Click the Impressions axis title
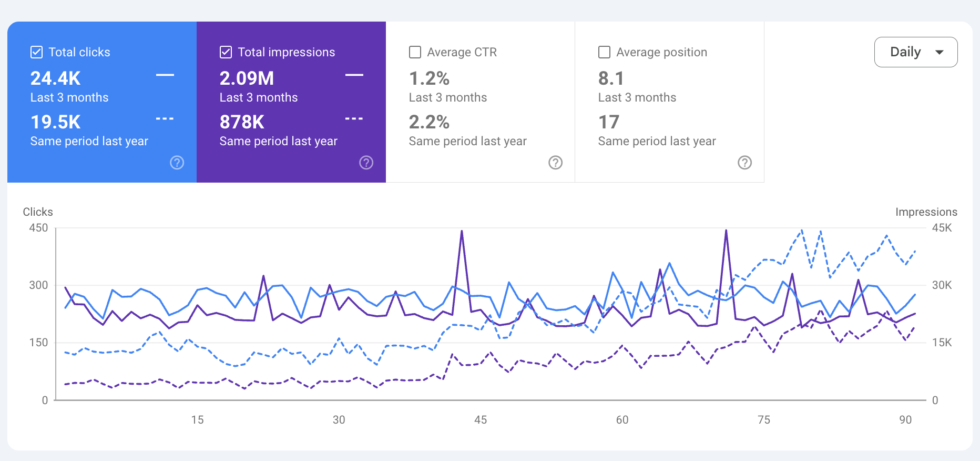The height and width of the screenshot is (461, 980). coord(926,212)
